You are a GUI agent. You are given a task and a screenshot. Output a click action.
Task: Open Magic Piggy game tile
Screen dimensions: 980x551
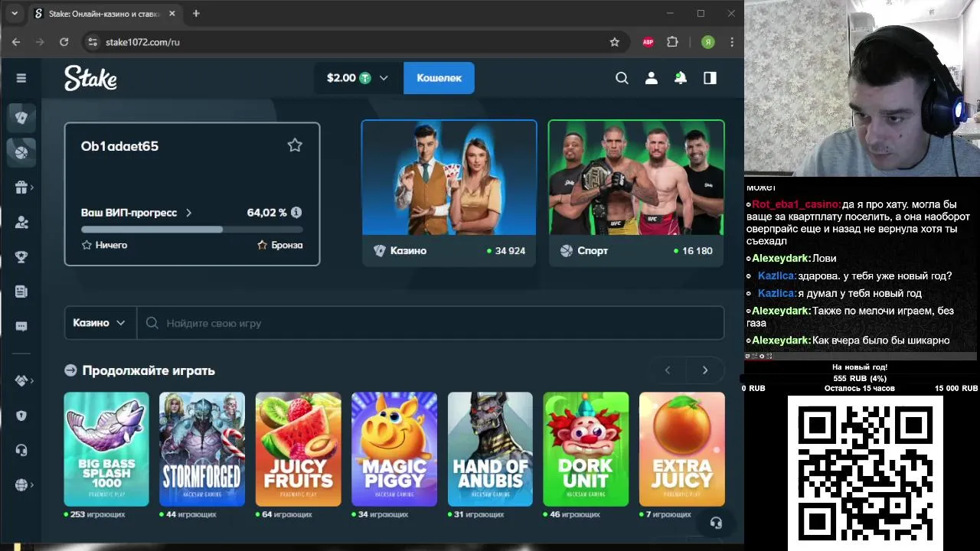tap(394, 449)
